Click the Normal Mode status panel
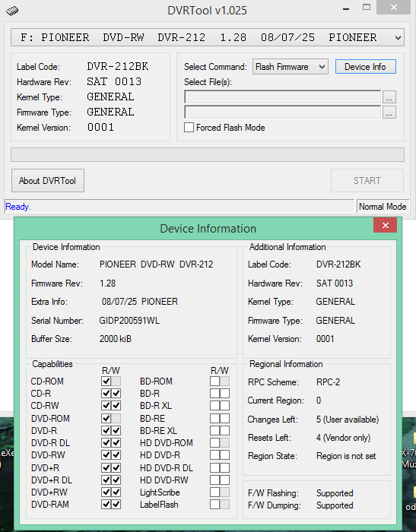 coord(383,206)
